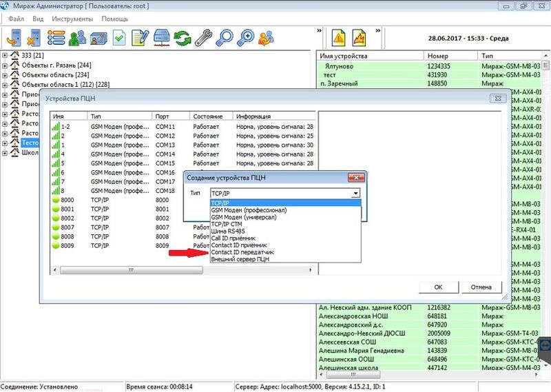Screen dimensions: 551x392
Task: Click the network server device toolbar icon
Action: point(161,37)
